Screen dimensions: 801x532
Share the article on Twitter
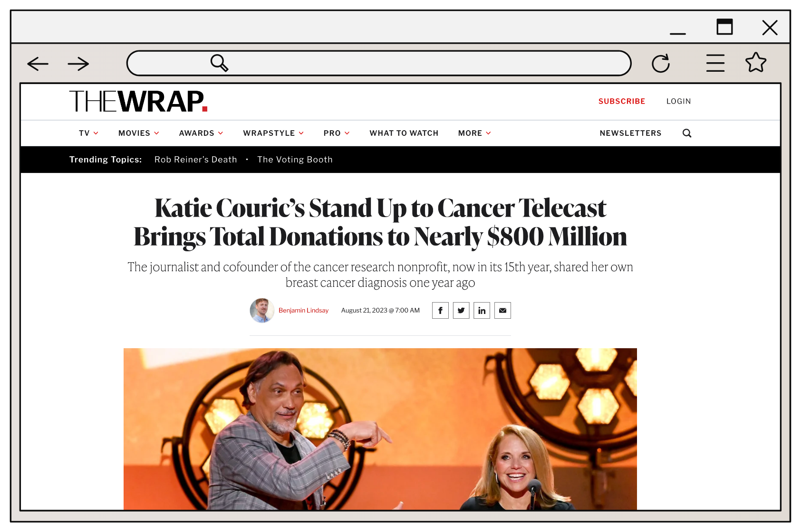point(461,310)
